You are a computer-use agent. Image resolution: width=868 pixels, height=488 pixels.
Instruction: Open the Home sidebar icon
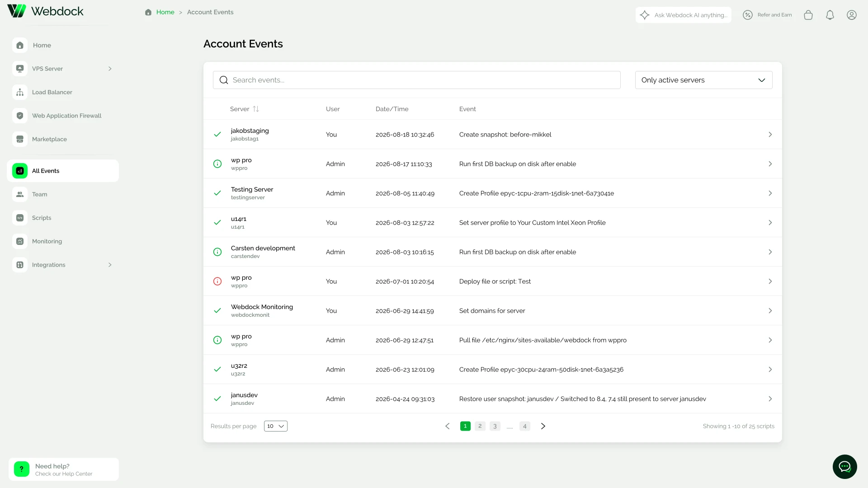point(20,45)
